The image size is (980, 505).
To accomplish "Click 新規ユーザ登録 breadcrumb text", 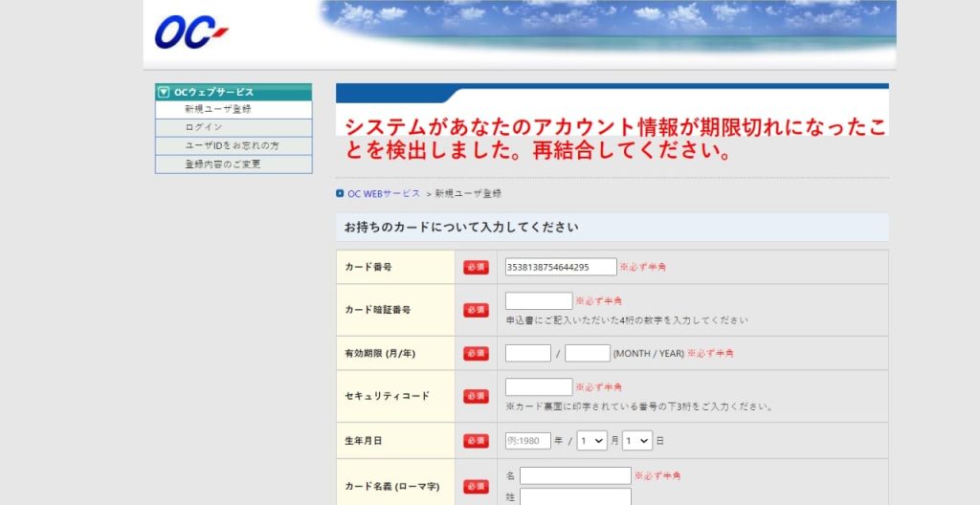I will coord(468,194).
